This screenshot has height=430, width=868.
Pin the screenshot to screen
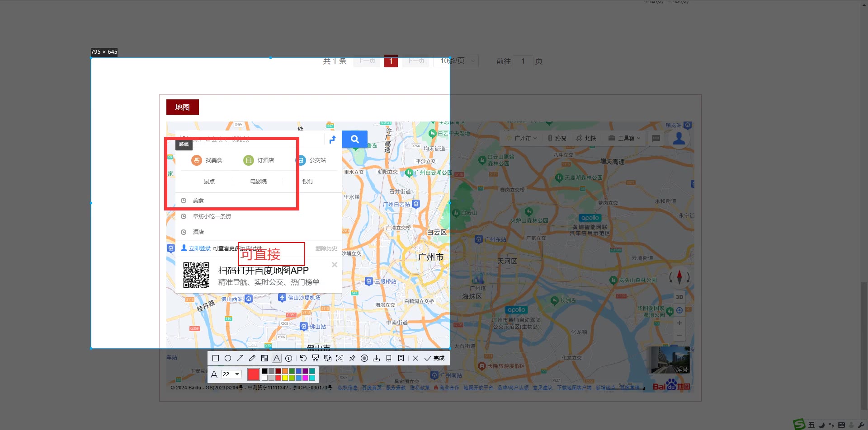(x=352, y=358)
